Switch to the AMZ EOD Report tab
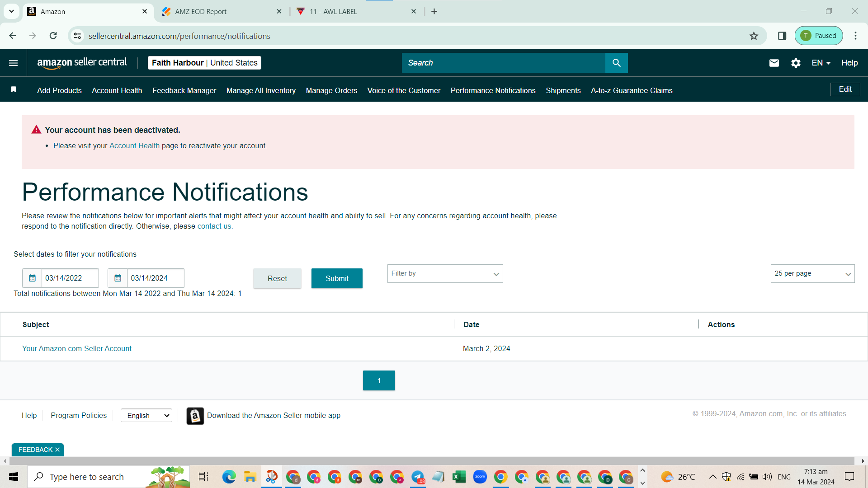Screen dimensions: 868x488 click(222, 11)
